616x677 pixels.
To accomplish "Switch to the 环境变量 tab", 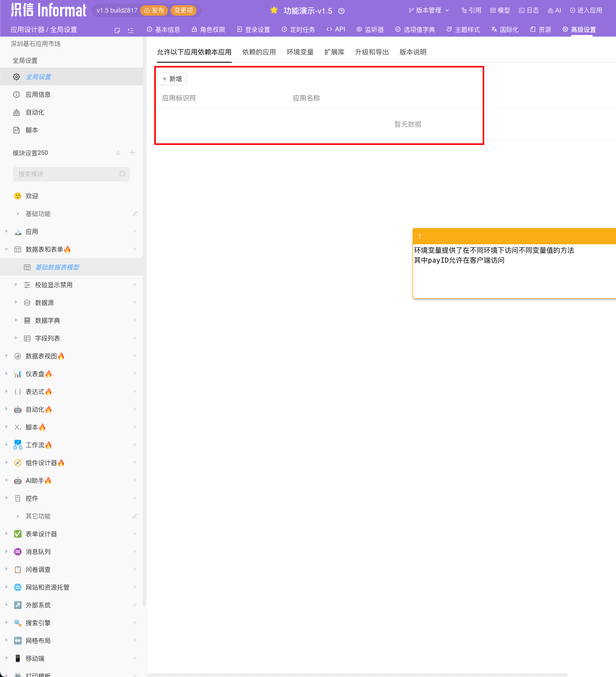I will click(300, 52).
